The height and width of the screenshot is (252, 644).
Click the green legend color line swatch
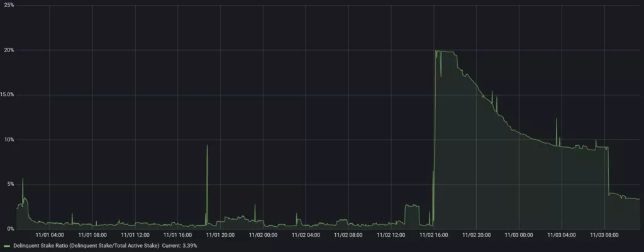point(7,246)
